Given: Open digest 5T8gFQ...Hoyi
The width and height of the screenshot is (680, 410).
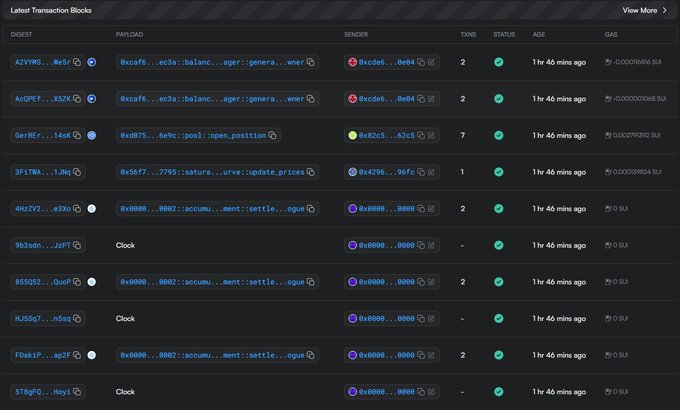Looking at the screenshot, I should [x=42, y=392].
